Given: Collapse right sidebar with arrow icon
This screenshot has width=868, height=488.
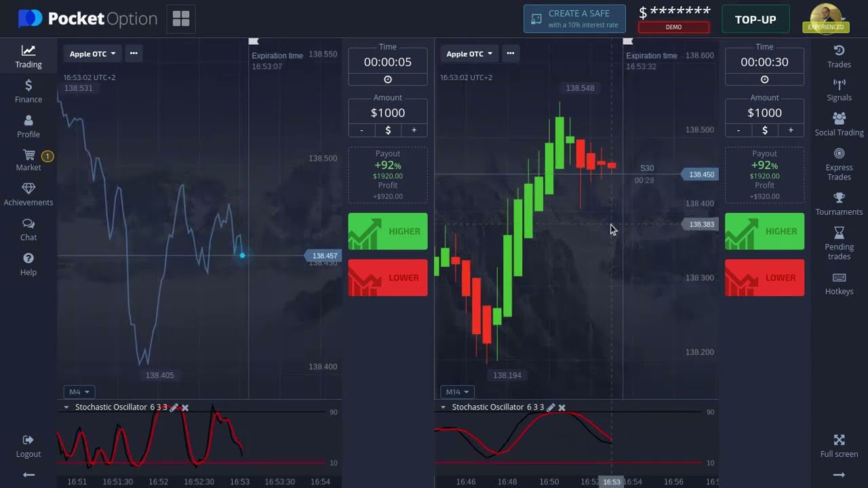Looking at the screenshot, I should point(839,474).
